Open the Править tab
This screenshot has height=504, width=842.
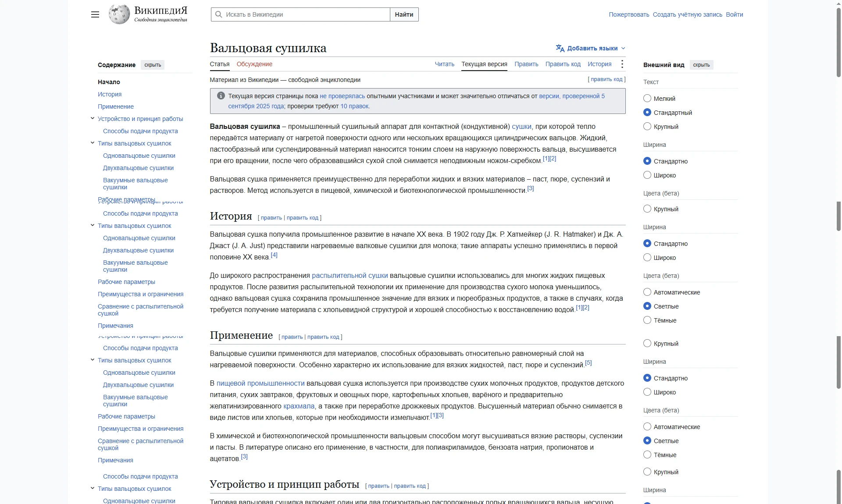tap(526, 64)
